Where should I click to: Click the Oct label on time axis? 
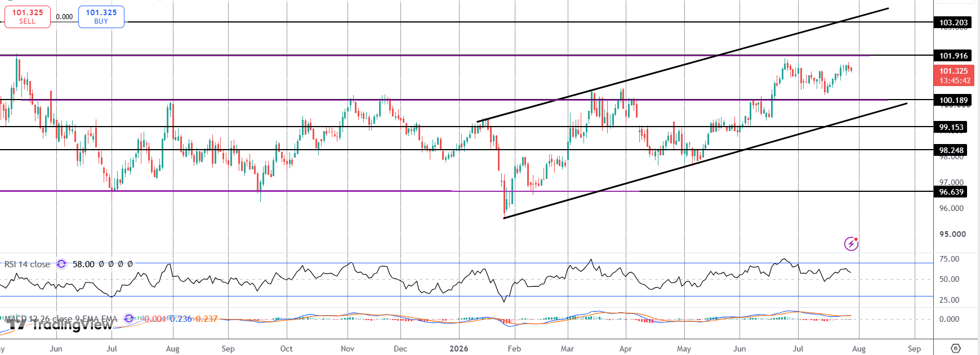[286, 348]
